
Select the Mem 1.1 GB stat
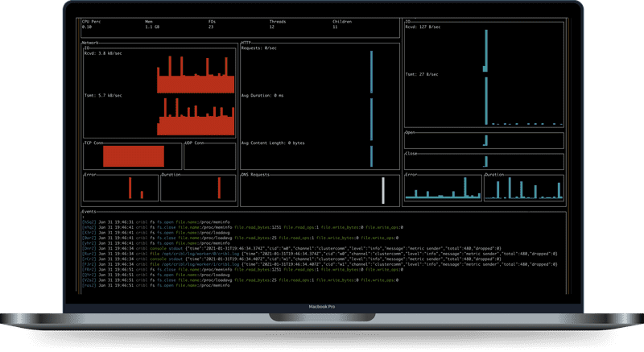[152, 27]
